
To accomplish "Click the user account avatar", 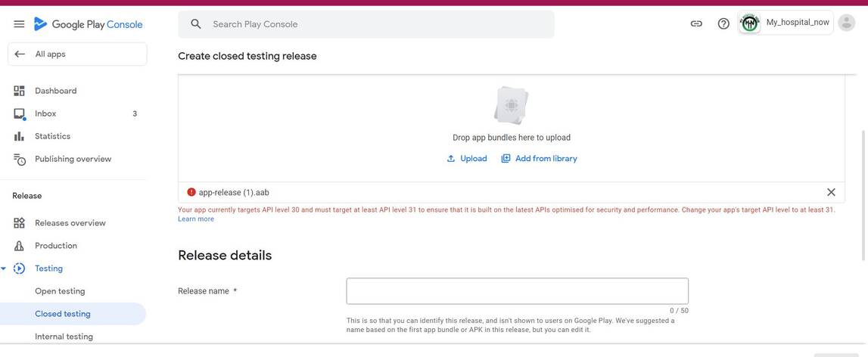I will tap(847, 23).
